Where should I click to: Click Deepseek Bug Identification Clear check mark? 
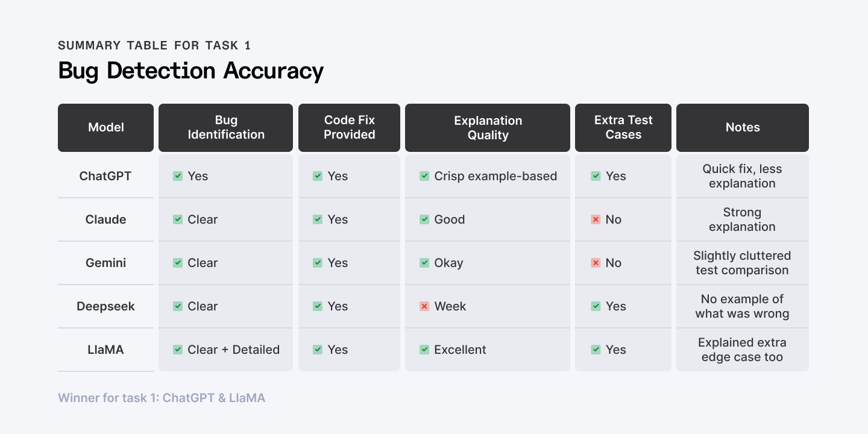pyautogui.click(x=178, y=306)
